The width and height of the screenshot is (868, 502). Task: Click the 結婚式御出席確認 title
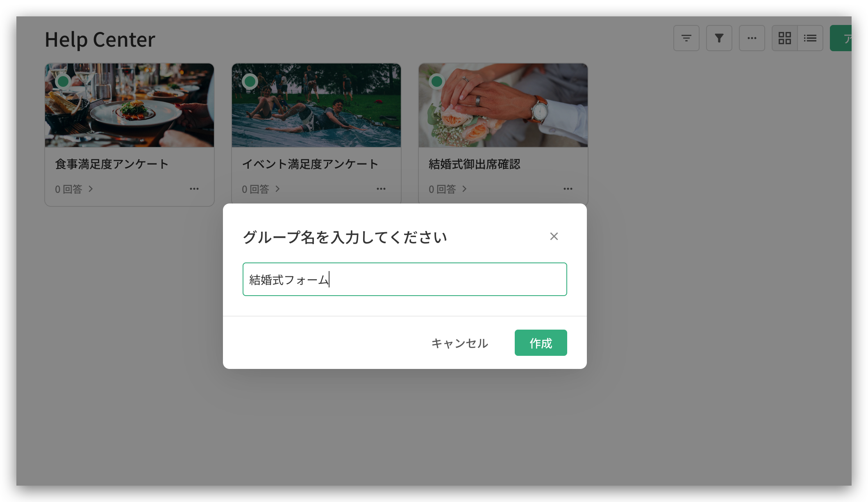point(475,164)
